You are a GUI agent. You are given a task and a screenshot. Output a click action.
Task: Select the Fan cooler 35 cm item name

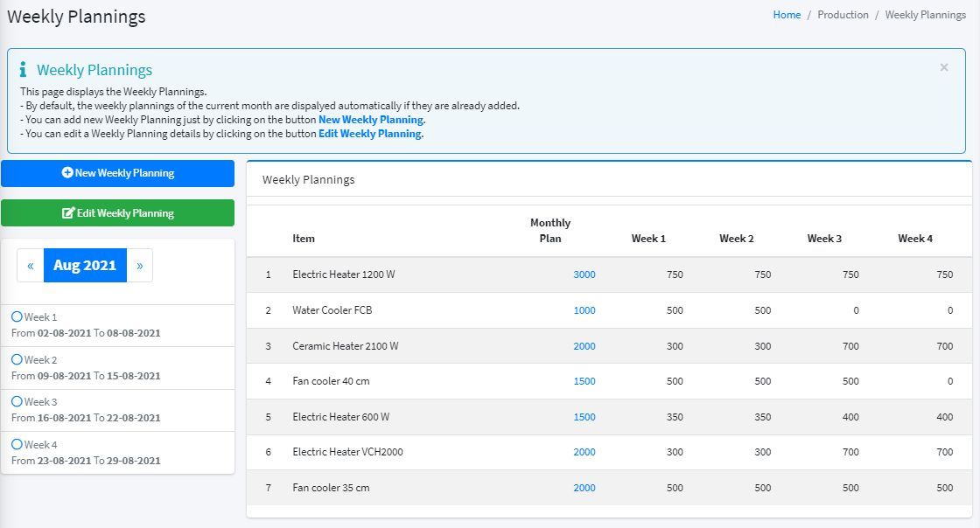point(331,488)
